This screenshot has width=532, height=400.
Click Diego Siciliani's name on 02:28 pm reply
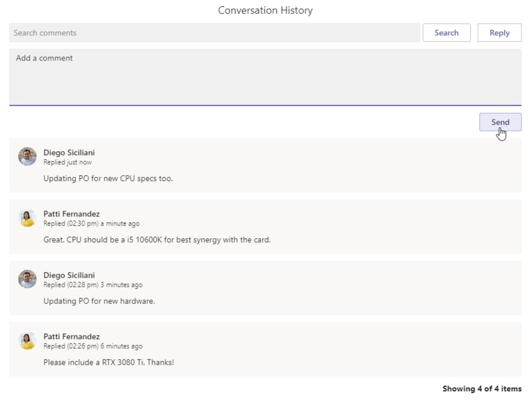tap(69, 275)
